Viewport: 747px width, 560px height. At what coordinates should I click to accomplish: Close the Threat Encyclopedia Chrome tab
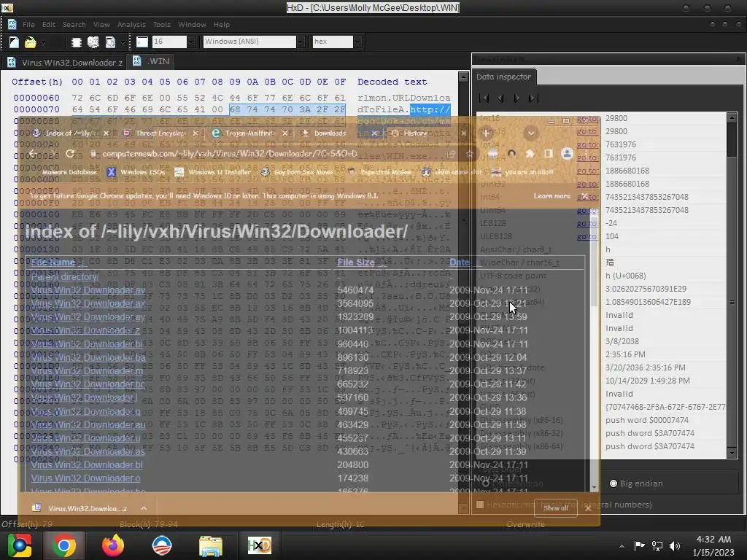pos(196,133)
